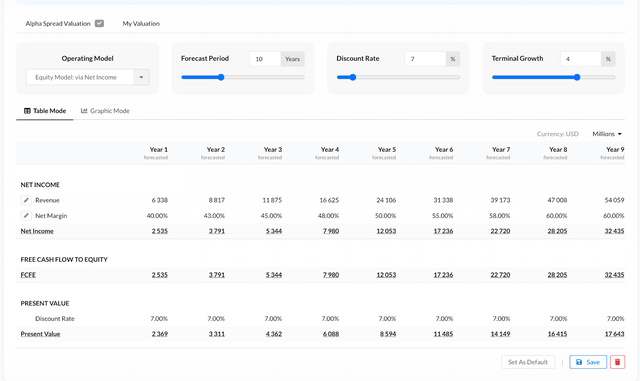Click the Year 9 Present Value 17 643
Screen dimensions: 640x381
(614, 334)
